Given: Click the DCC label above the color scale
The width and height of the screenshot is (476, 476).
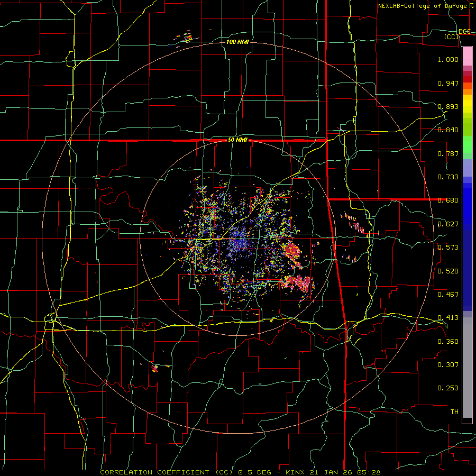Looking at the screenshot, I should pos(465,31).
